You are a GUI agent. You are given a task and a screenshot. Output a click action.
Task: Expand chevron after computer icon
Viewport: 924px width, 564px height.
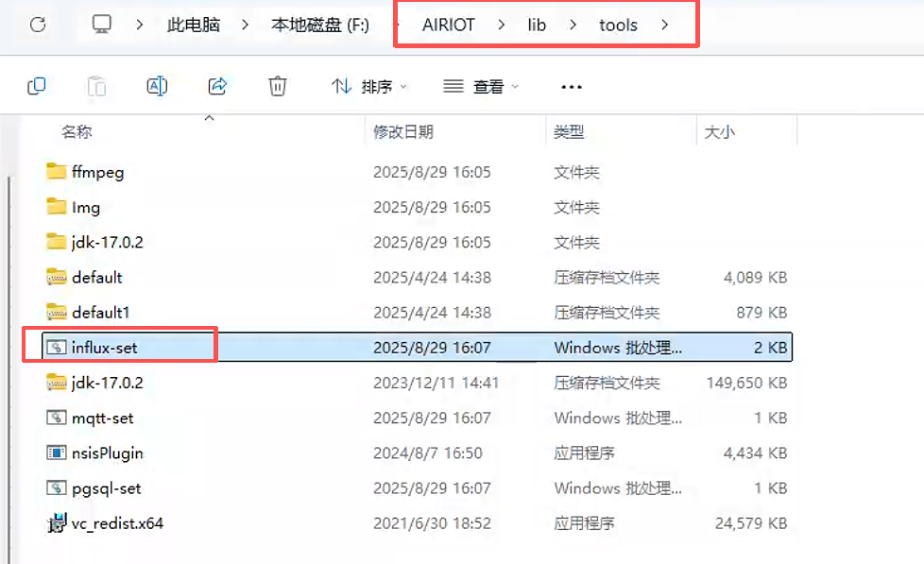click(140, 25)
